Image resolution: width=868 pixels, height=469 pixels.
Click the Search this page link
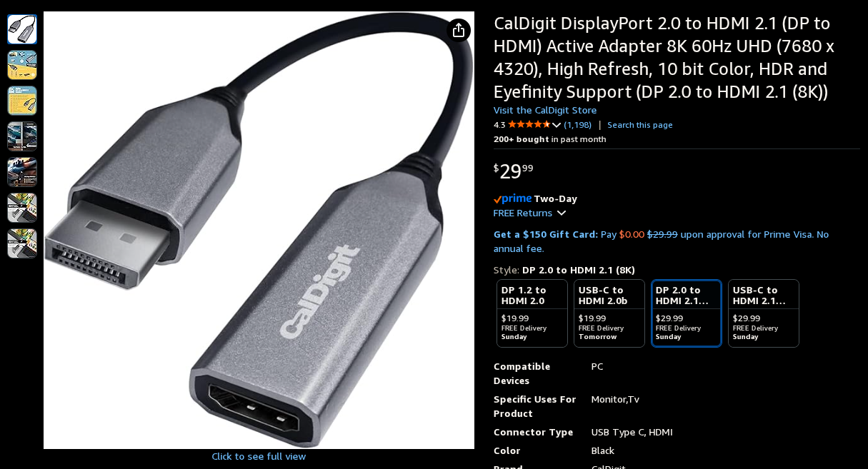[x=640, y=125]
